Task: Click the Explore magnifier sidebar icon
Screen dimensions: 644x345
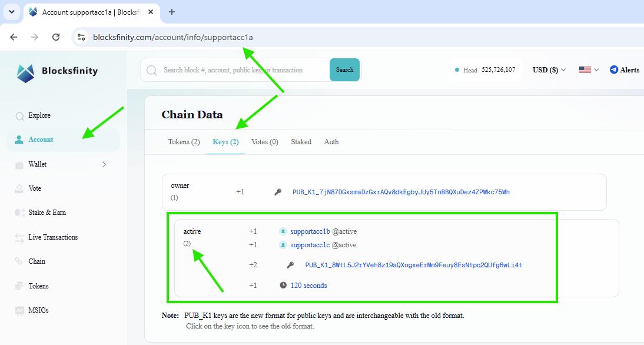Action: (x=19, y=116)
